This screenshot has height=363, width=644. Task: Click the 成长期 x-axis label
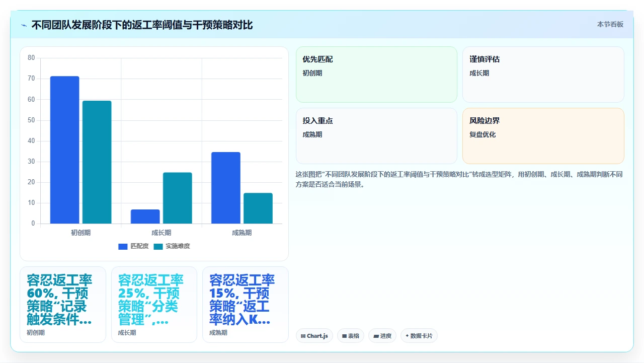pyautogui.click(x=161, y=233)
